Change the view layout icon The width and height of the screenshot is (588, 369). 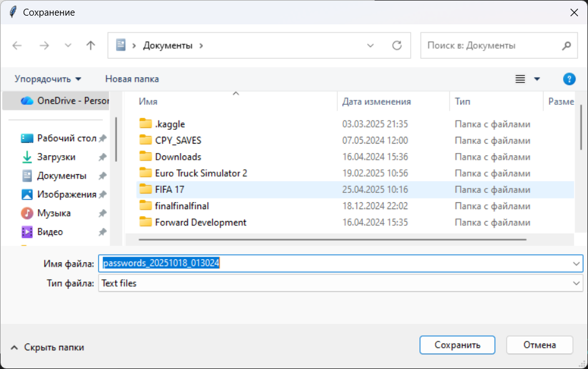coord(520,79)
